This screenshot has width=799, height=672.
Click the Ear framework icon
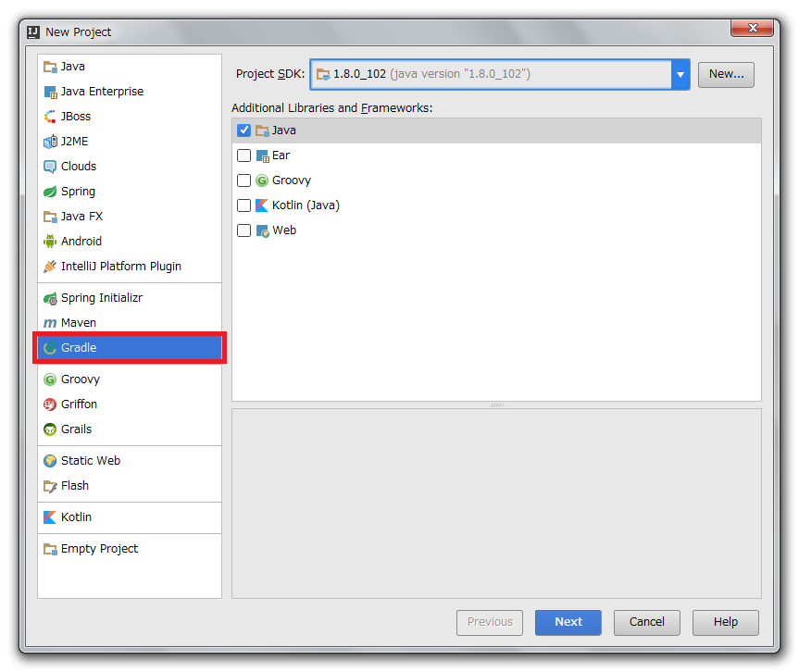(262, 156)
